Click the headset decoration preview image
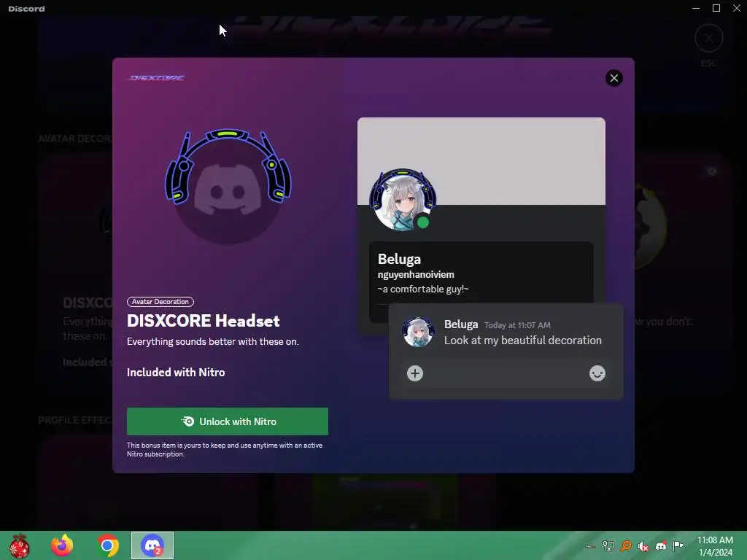 228,186
